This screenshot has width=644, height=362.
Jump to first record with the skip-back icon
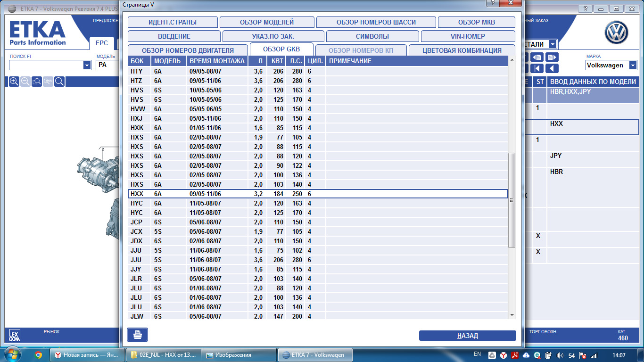pos(537,68)
